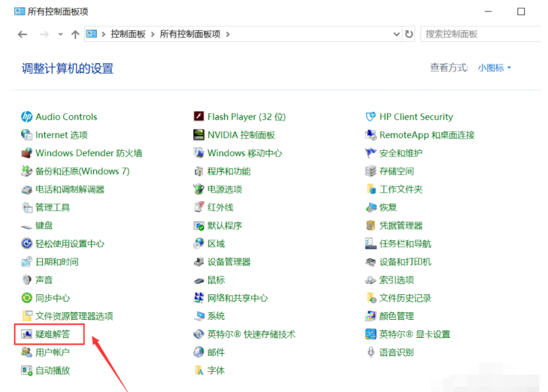Click the Windows Defender 防火墙 icon
This screenshot has height=392, width=548.
point(27,153)
